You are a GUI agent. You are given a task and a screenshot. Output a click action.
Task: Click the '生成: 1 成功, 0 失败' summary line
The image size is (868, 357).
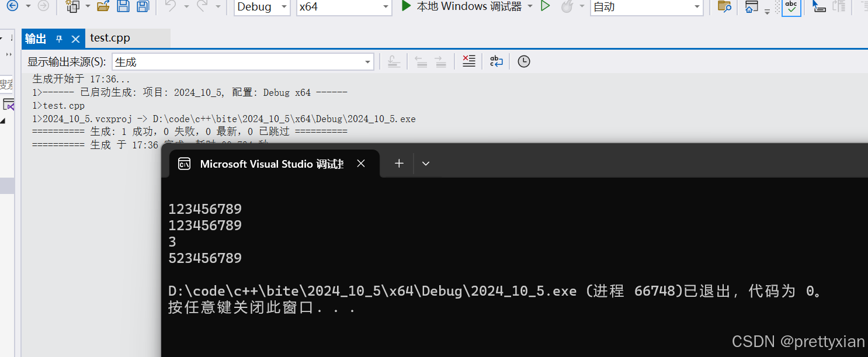pos(190,132)
